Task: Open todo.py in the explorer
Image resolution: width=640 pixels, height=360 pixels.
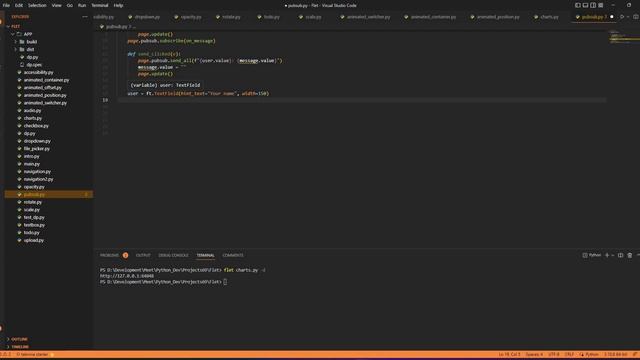Action: pos(31,233)
